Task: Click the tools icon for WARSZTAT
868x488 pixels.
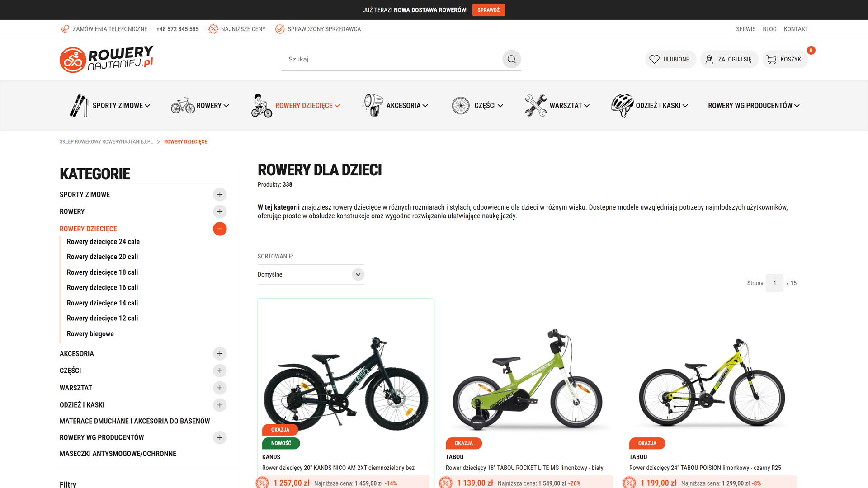Action: pyautogui.click(x=534, y=105)
